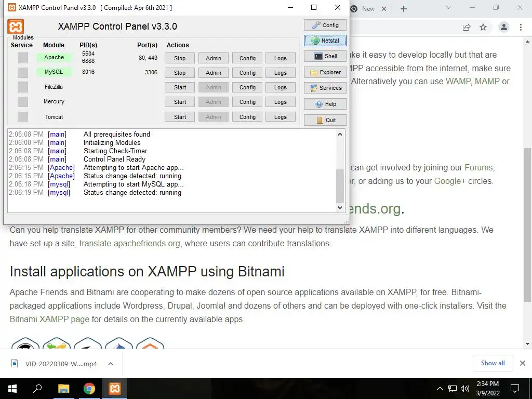Open Apache Admin
Image resolution: width=532 pixels, height=399 pixels.
(x=214, y=58)
